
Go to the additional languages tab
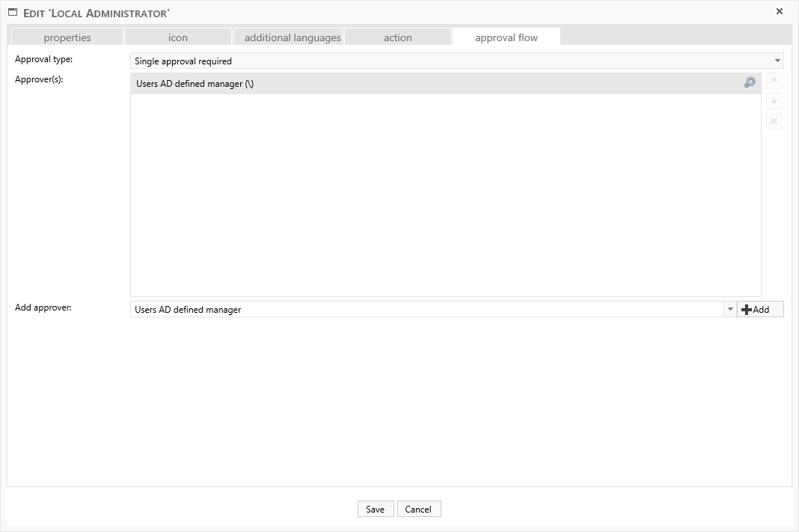(x=293, y=37)
